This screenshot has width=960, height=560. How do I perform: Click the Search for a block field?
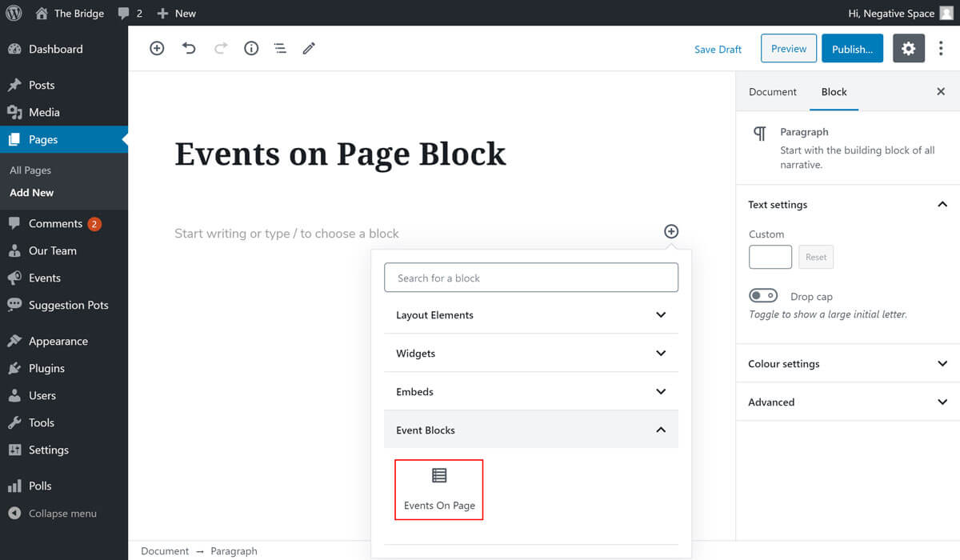tap(530, 278)
